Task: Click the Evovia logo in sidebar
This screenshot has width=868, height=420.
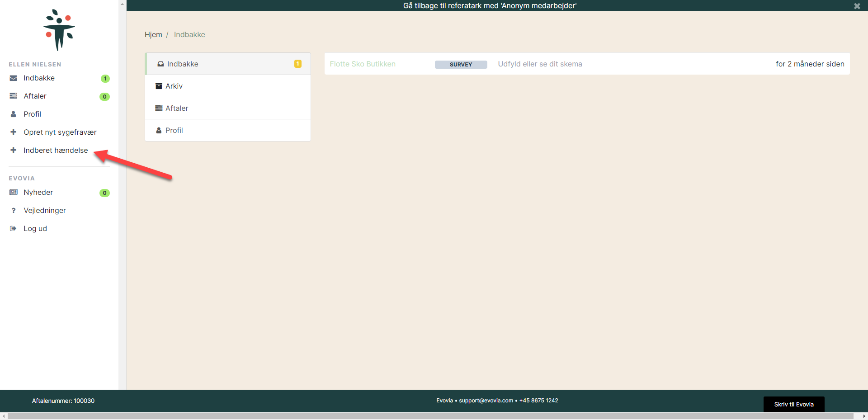Action: [x=59, y=30]
